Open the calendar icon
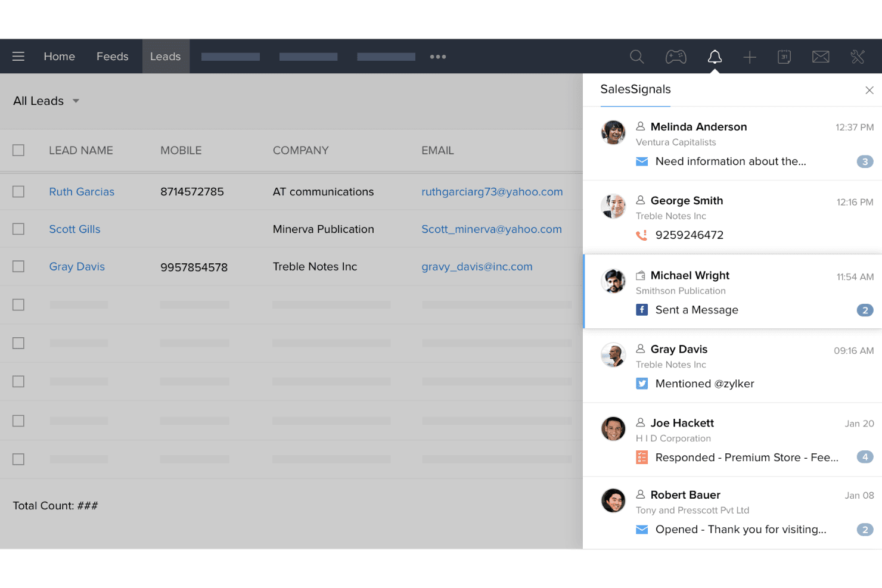Viewport: 882px width, 588px height. tap(784, 57)
